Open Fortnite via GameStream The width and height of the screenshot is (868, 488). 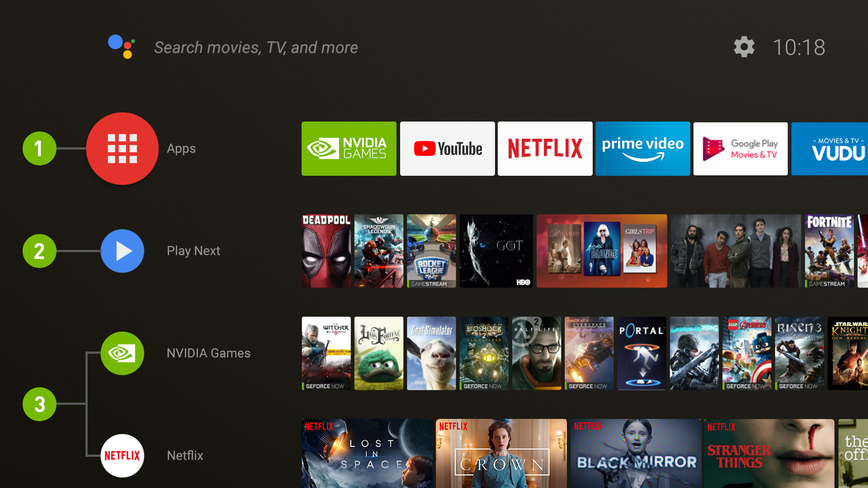(830, 250)
